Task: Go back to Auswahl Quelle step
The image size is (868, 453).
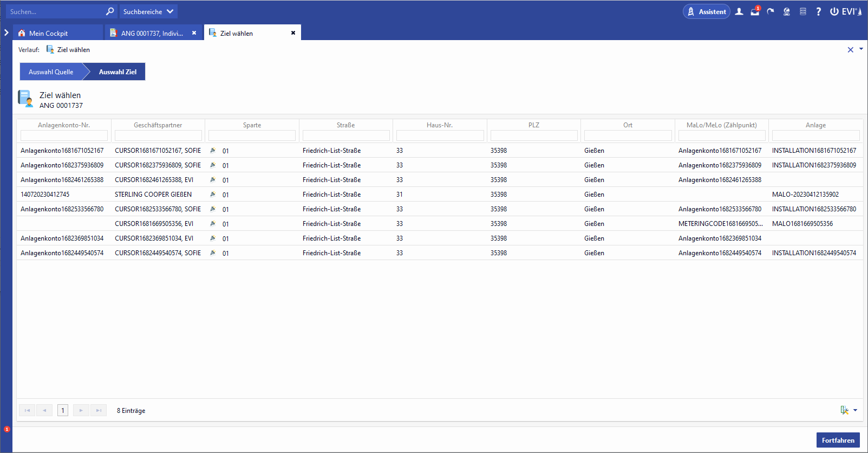Action: pos(51,72)
